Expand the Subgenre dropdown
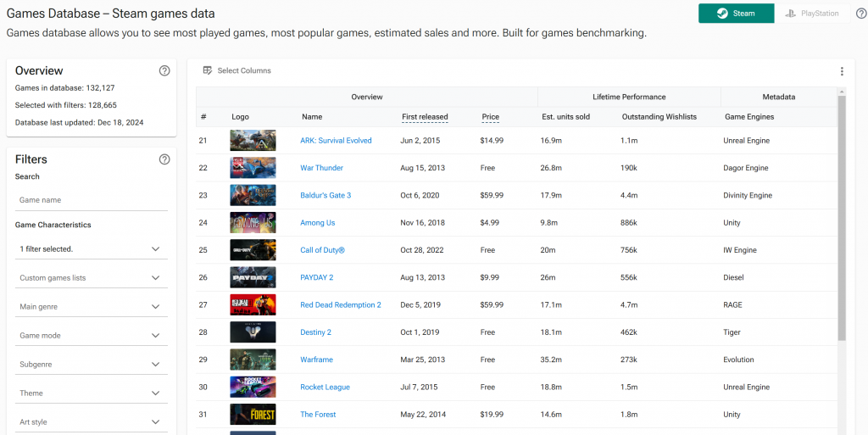The height and width of the screenshot is (435, 868). click(x=92, y=365)
